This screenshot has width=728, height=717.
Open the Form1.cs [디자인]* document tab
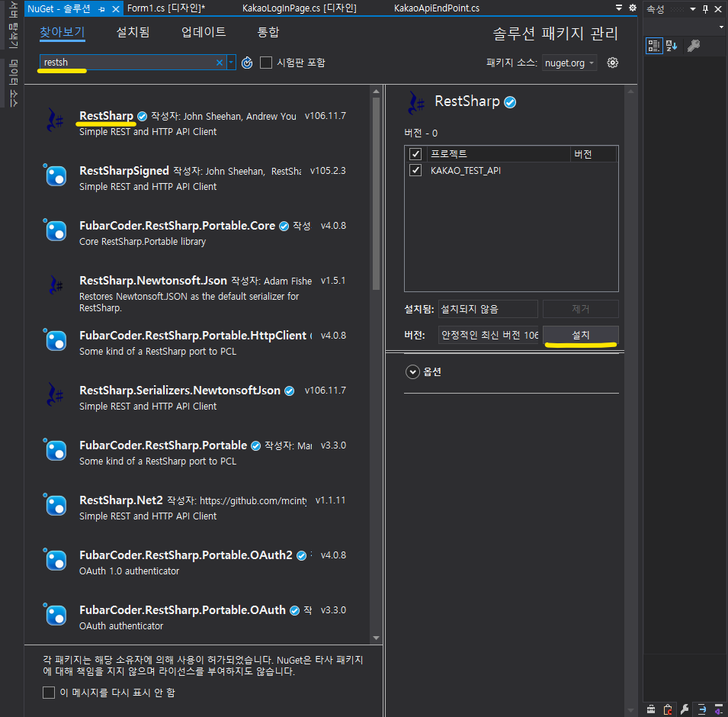(166, 8)
